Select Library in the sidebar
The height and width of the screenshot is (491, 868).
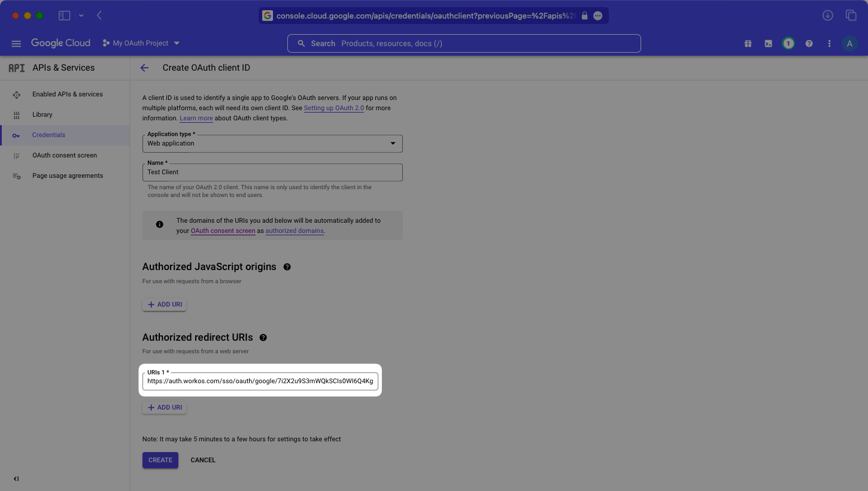coord(42,114)
